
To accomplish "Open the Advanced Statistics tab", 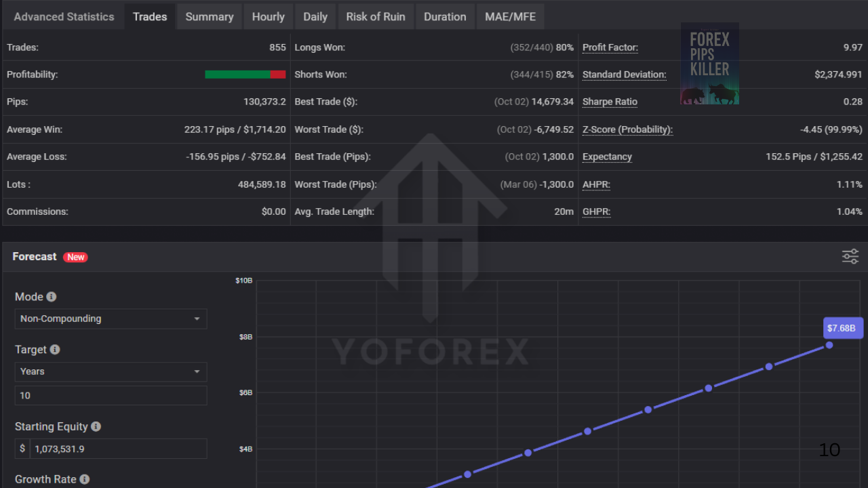I will coord(64,16).
